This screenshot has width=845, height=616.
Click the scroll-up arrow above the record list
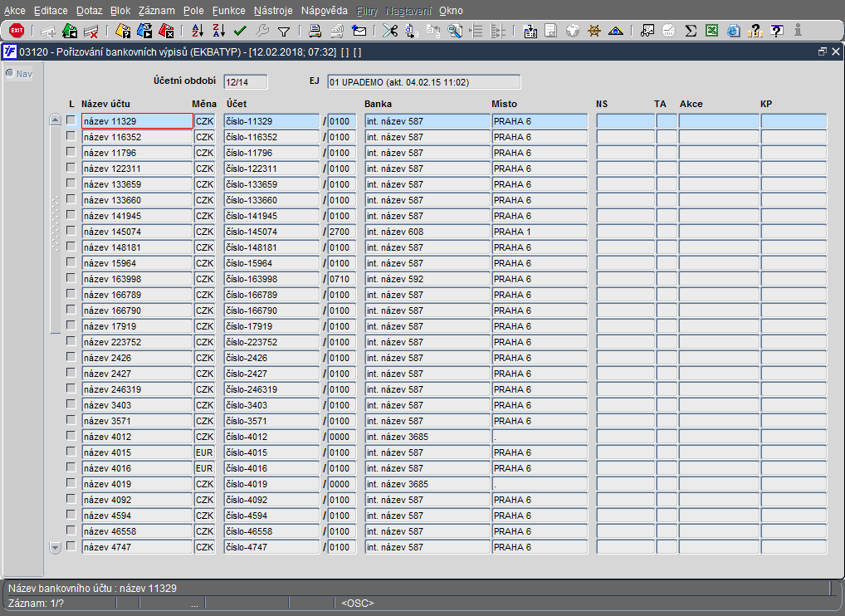coord(55,120)
